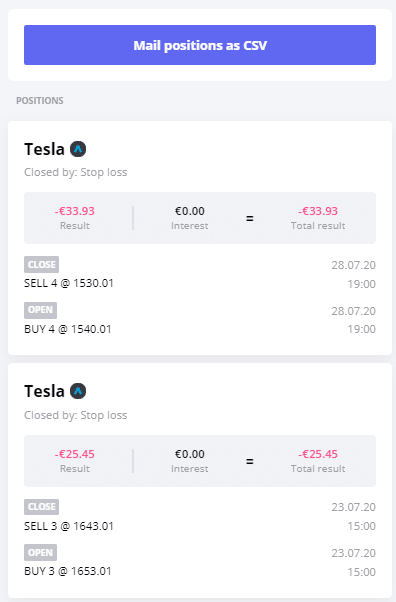The width and height of the screenshot is (396, 602).
Task: Select the -€25.45 Result value
Action: [75, 454]
